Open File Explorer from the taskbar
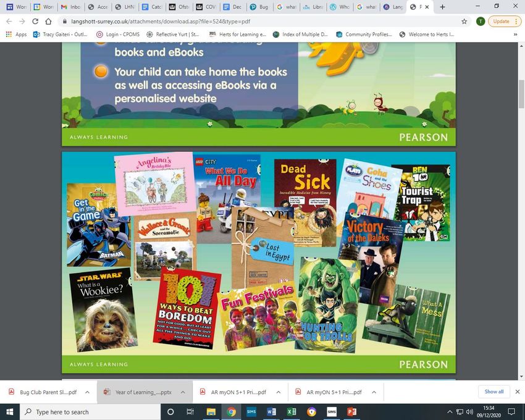This screenshot has height=420, width=525. point(211,411)
